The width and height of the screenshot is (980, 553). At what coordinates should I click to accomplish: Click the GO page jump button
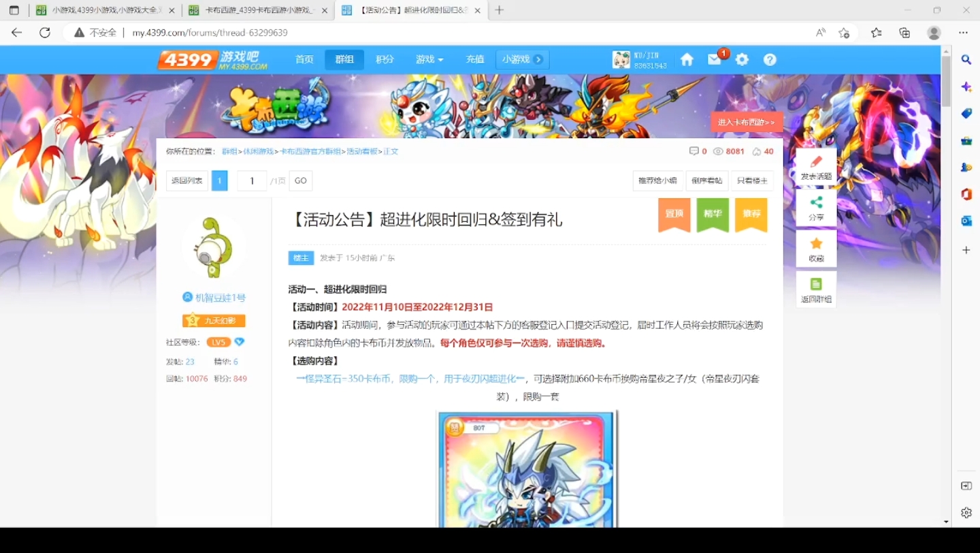coord(301,180)
